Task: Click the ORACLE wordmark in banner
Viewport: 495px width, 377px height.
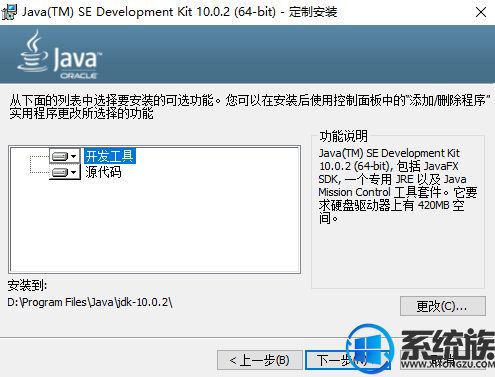Action: click(x=79, y=76)
